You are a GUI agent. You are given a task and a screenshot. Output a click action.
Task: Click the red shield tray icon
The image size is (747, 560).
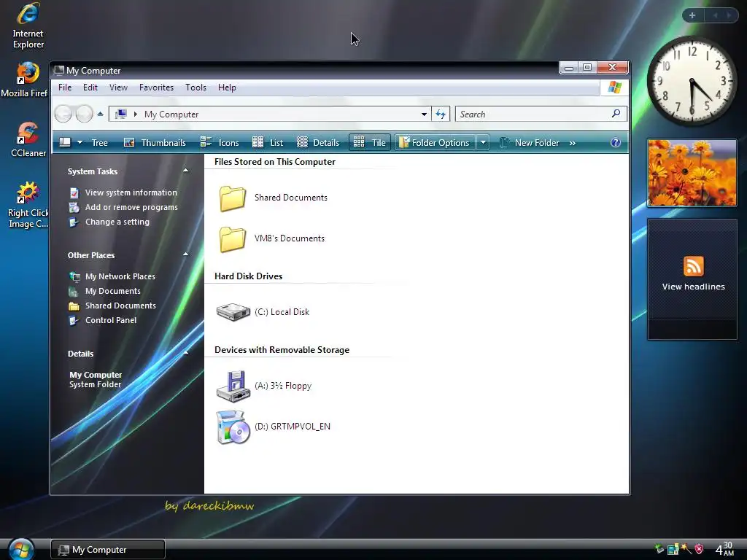tap(699, 549)
